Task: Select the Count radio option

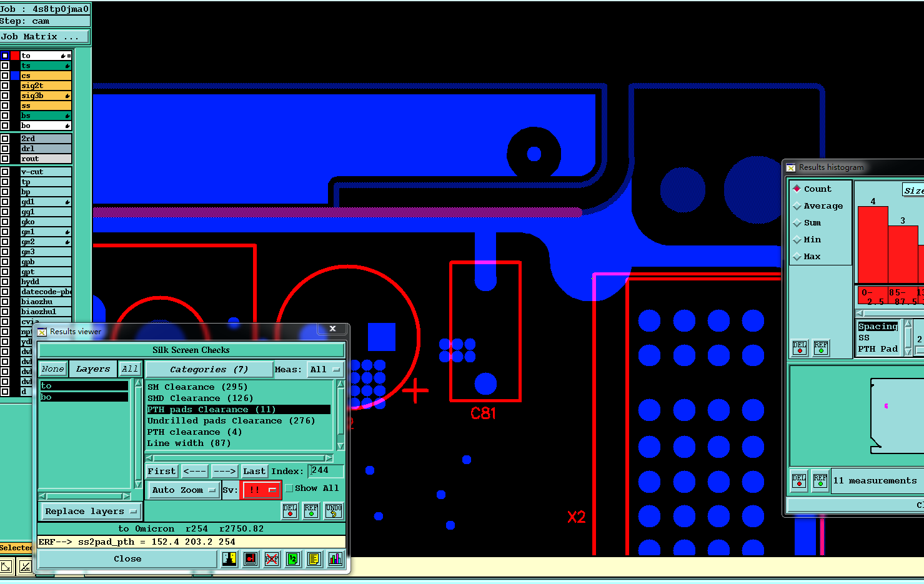Action: coord(797,189)
